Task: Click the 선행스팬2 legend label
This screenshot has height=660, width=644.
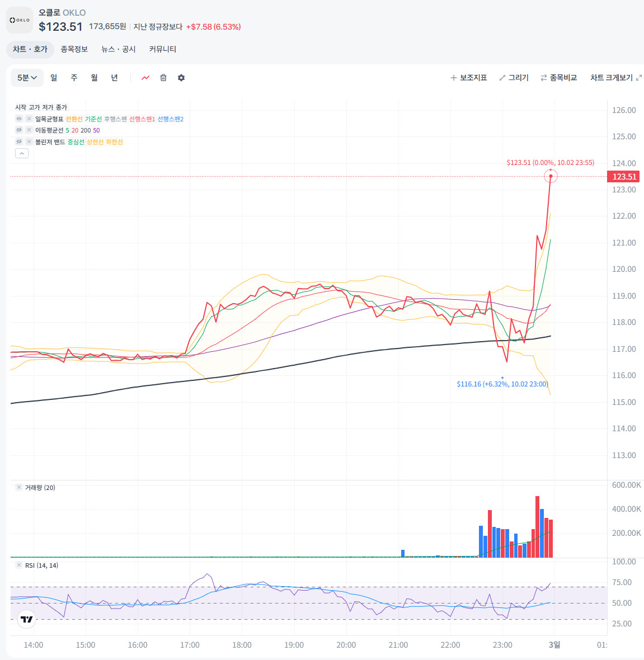Action: click(171, 119)
